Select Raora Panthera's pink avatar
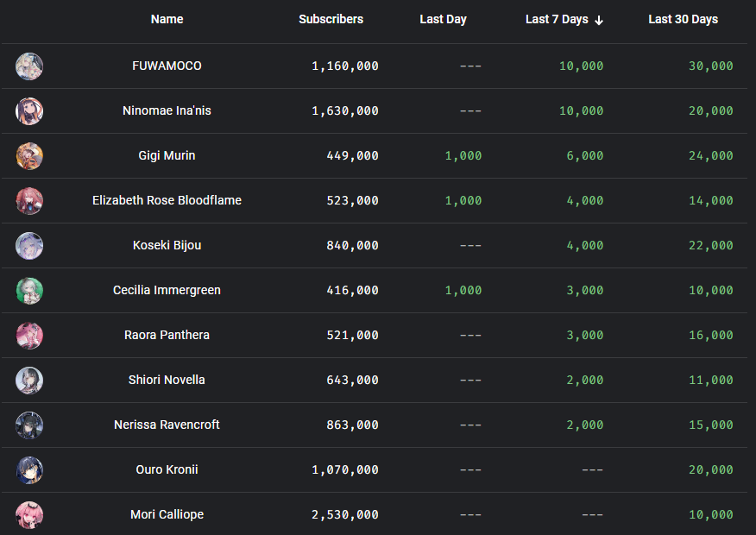The image size is (756, 535). (29, 336)
